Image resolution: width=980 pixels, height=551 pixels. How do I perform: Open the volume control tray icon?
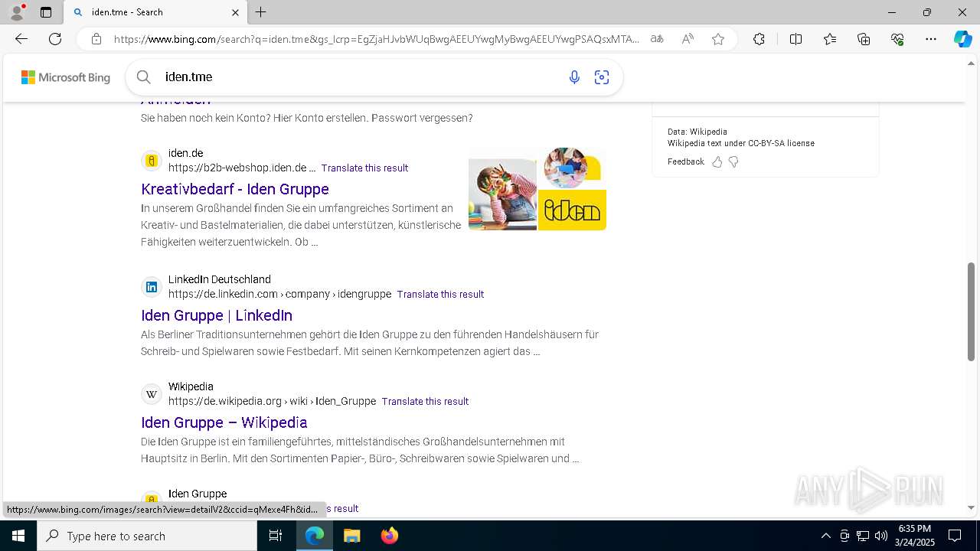[x=881, y=536]
